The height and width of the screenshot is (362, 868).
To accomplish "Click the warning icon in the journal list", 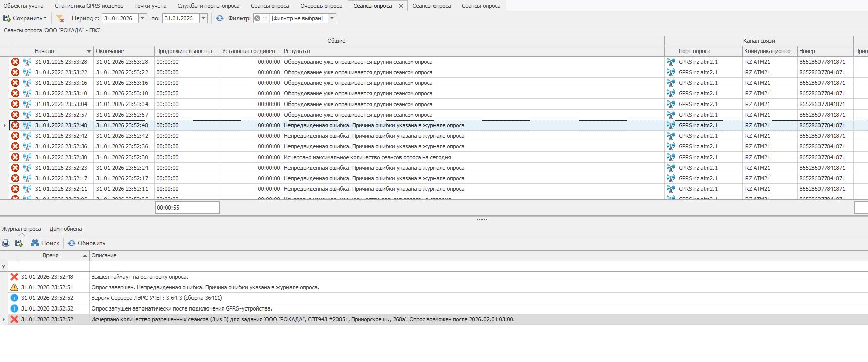I will [14, 287].
